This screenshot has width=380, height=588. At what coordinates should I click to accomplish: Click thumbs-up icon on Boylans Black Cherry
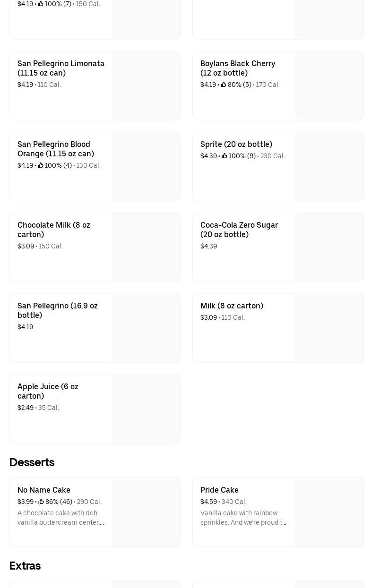pyautogui.click(x=224, y=85)
